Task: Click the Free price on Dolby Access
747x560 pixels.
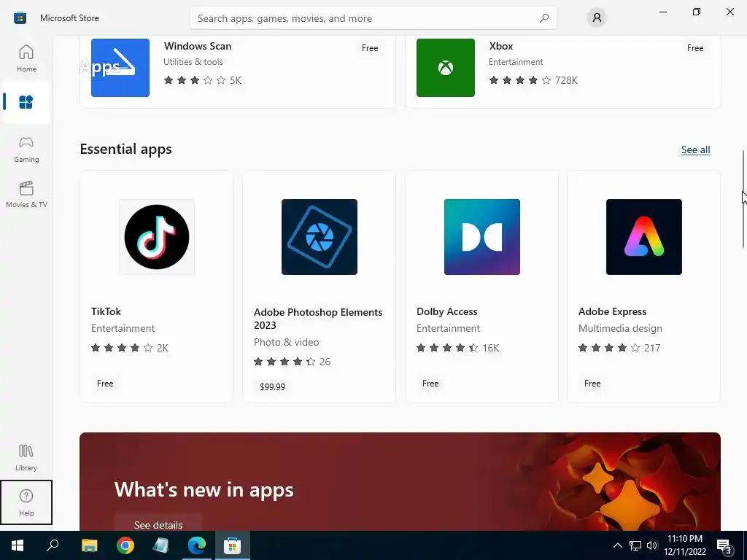Action: [x=430, y=384]
